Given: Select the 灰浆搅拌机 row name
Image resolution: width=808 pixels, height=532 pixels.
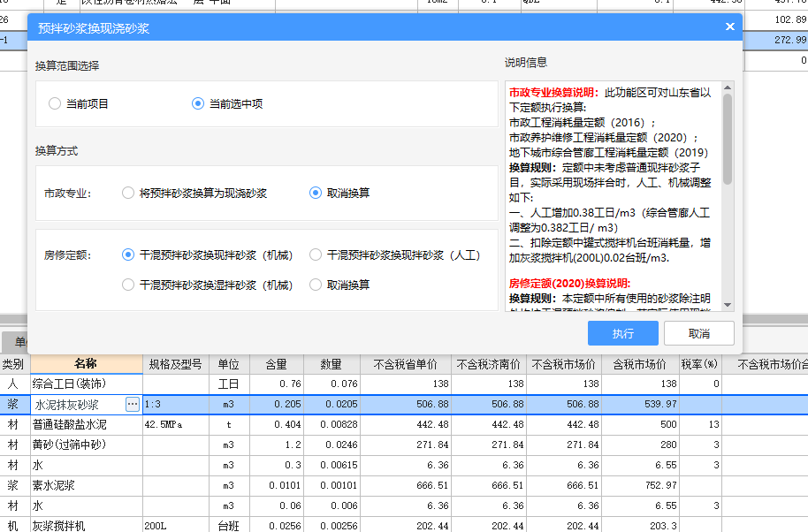Looking at the screenshot, I should pyautogui.click(x=87, y=526).
